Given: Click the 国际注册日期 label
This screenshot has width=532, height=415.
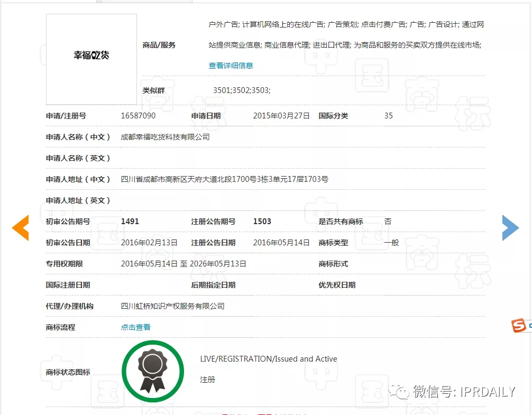Looking at the screenshot, I should (68, 285).
